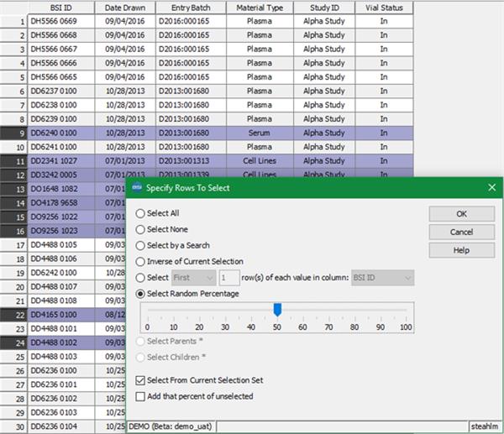This screenshot has width=504, height=434.
Task: Click cell DD6239 0100
Action: coord(61,119)
